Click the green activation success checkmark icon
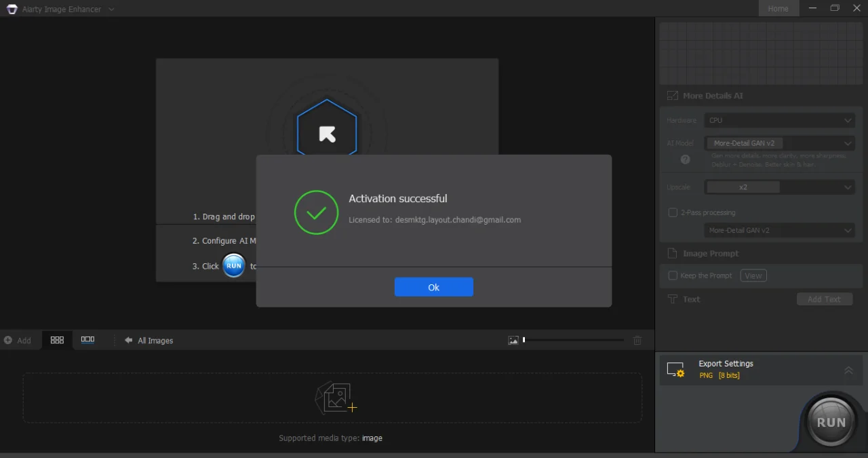 click(316, 212)
